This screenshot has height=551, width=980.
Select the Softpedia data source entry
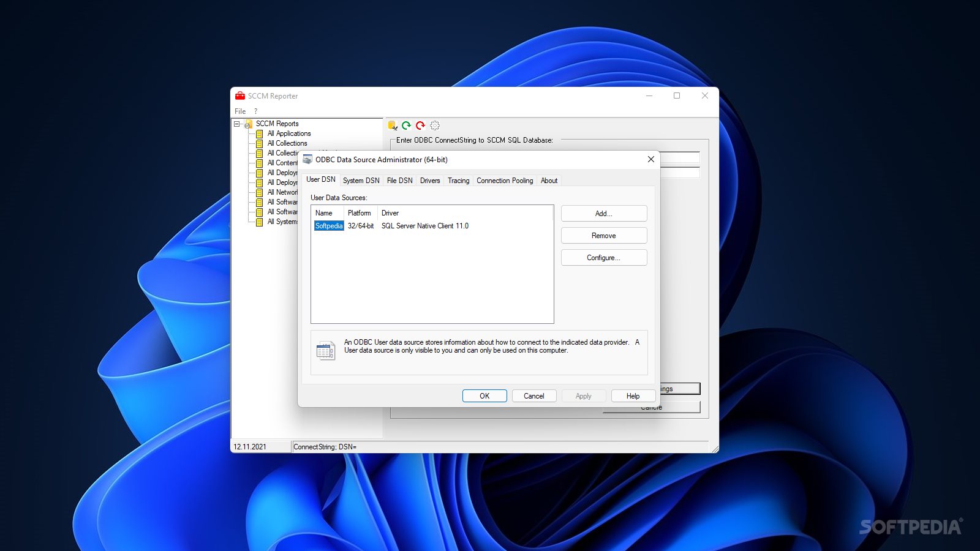click(329, 226)
